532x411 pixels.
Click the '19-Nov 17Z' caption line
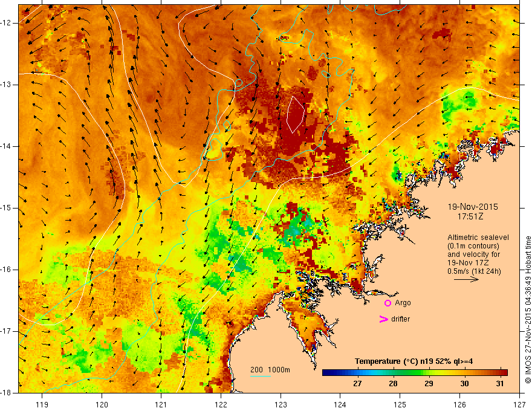[x=469, y=263]
